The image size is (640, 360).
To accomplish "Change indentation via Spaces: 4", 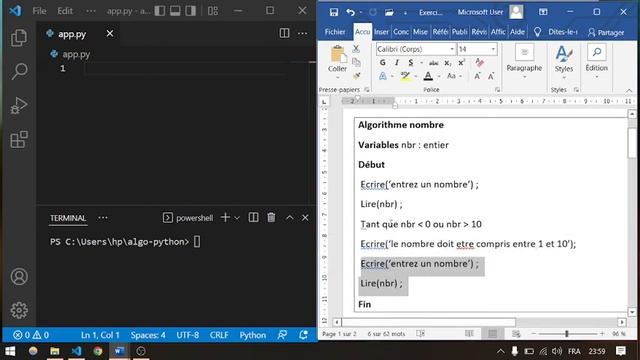I will click(x=148, y=335).
